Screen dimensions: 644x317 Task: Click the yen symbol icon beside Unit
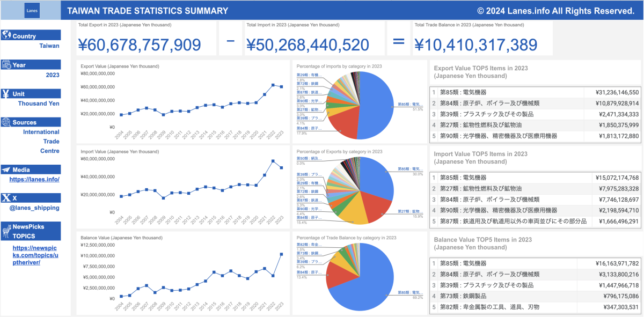[6, 93]
